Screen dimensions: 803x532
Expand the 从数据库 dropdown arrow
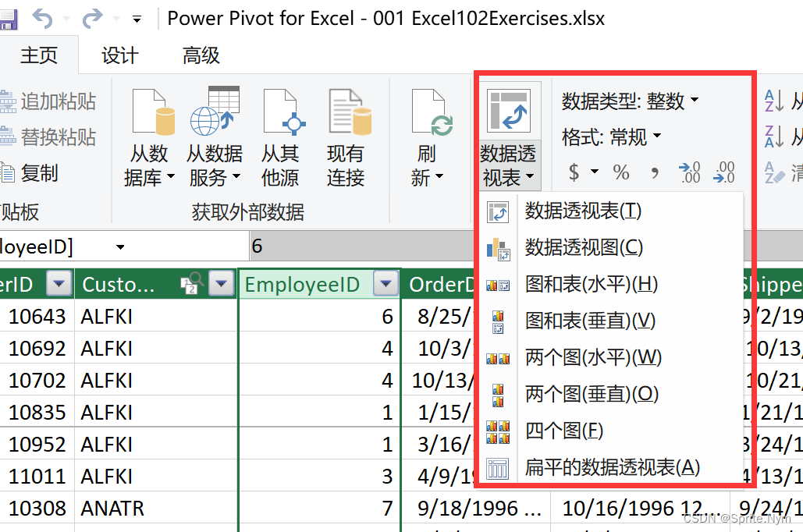click(x=171, y=176)
